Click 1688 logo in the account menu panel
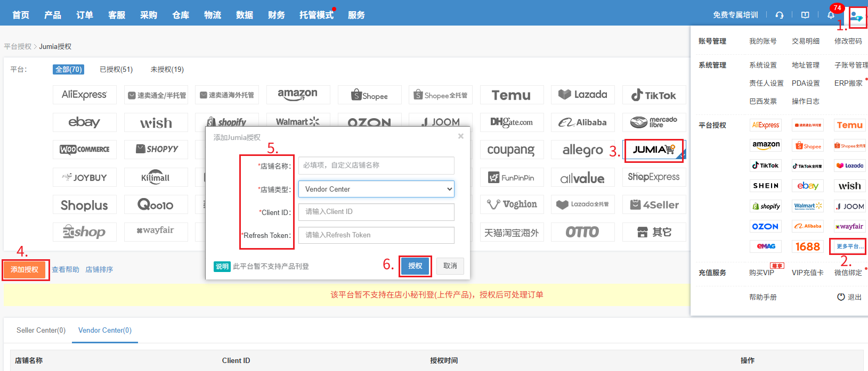 (808, 246)
